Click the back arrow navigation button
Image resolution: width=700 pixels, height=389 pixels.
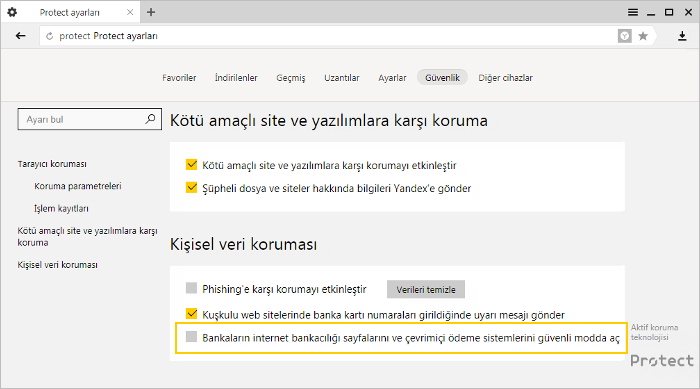pyautogui.click(x=21, y=36)
